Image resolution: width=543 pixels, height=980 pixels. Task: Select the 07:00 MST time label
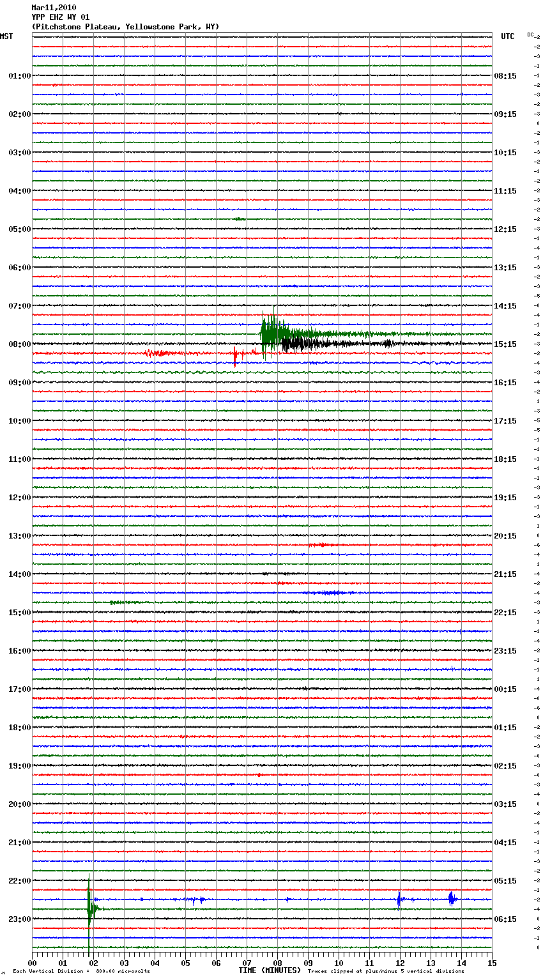click(20, 306)
